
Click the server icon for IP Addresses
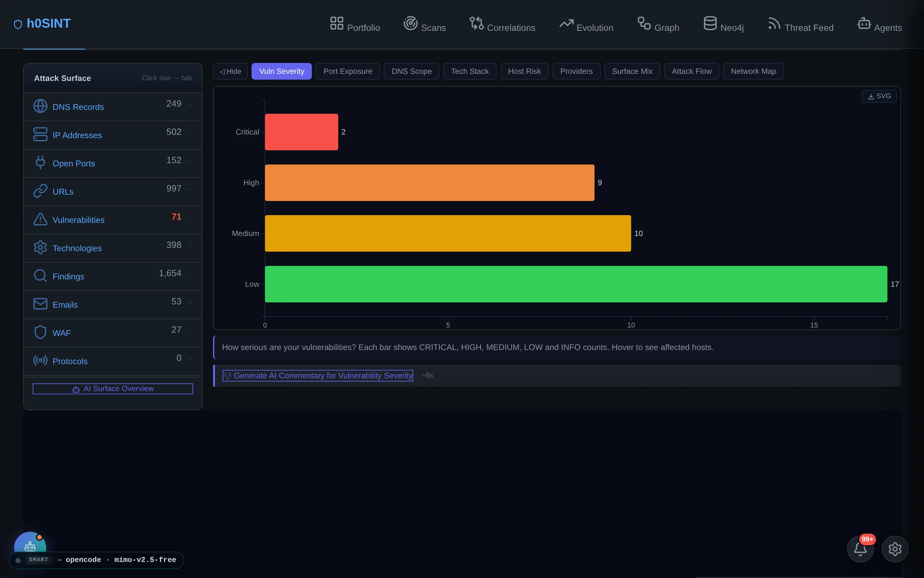(40, 135)
